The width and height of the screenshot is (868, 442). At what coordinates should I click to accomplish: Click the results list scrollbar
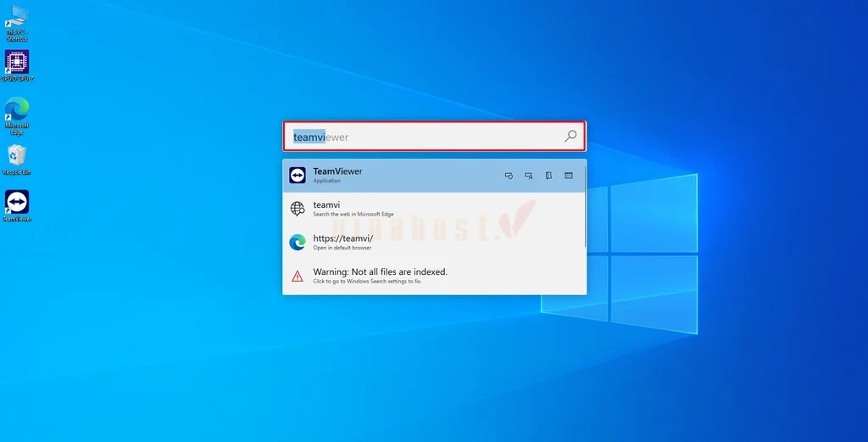585,205
